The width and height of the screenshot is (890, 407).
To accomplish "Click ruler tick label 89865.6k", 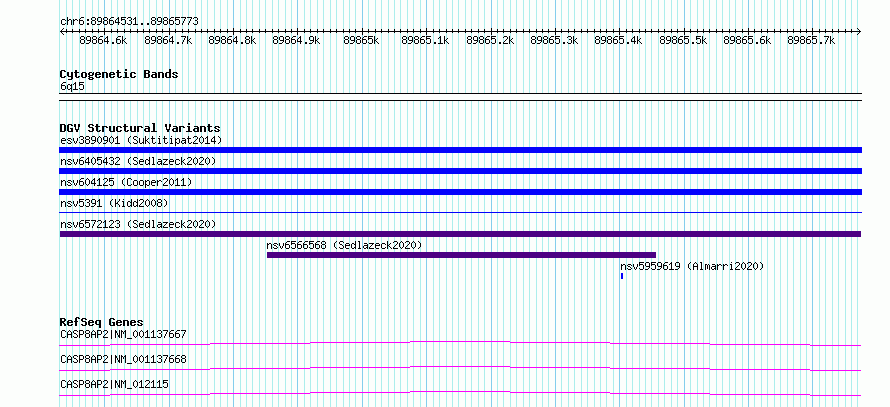I will click(x=747, y=41).
